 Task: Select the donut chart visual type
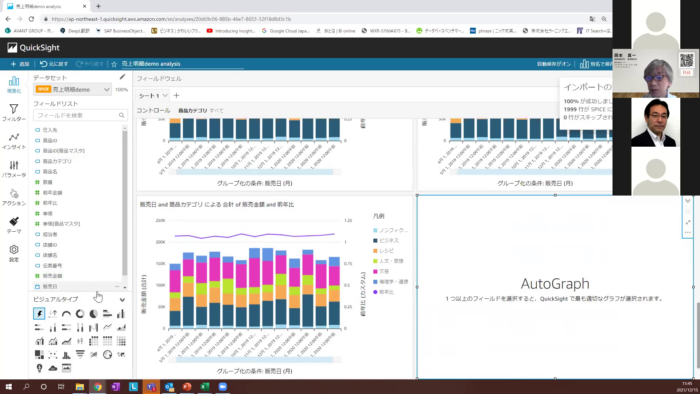[x=80, y=314]
